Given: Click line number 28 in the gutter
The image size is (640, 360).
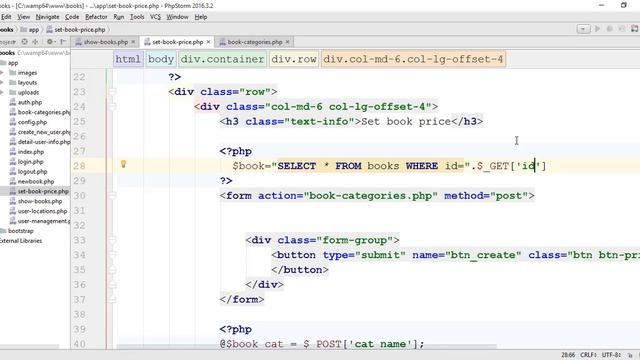Looking at the screenshot, I should (x=80, y=166).
